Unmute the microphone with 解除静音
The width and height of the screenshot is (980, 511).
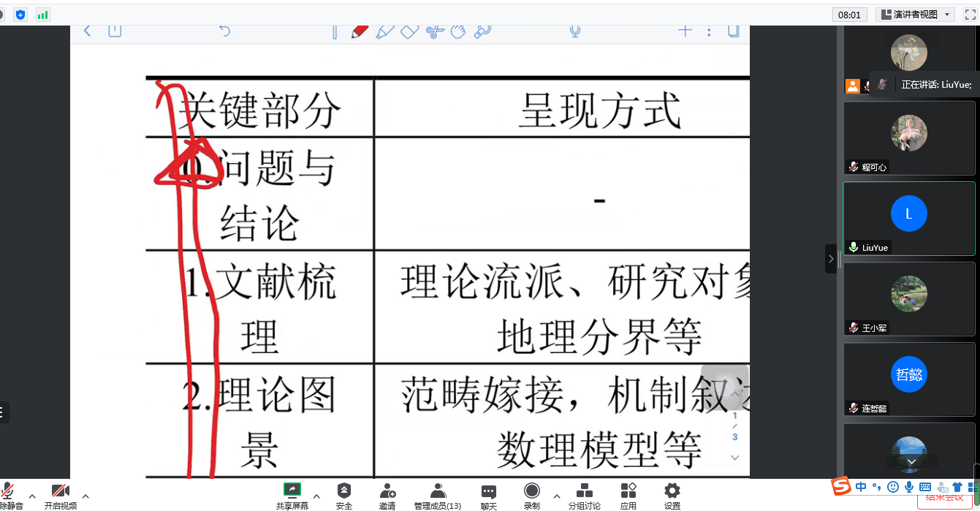click(10, 496)
